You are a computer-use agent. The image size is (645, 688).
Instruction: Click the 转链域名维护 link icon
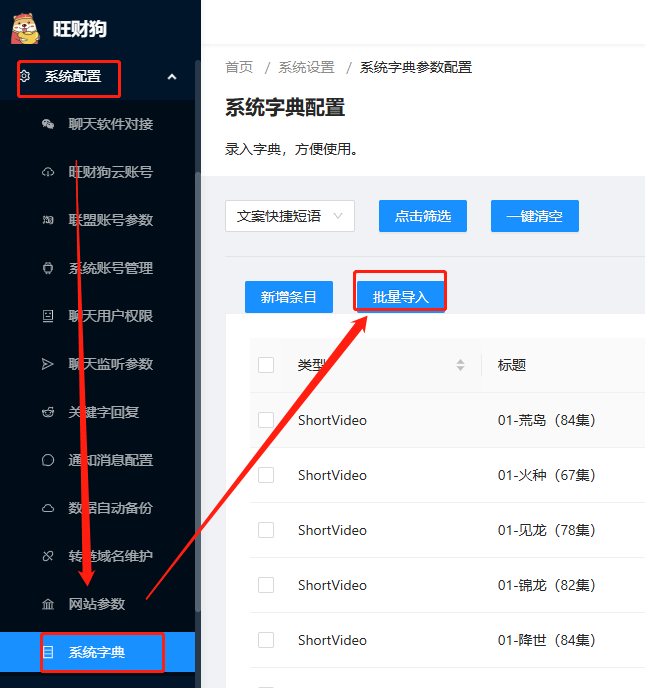click(48, 556)
